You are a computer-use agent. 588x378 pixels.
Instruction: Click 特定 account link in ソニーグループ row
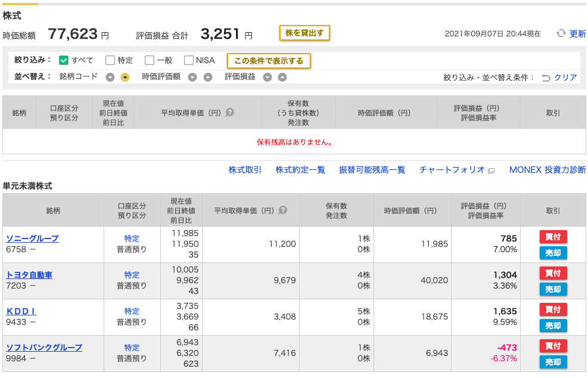[x=132, y=238]
